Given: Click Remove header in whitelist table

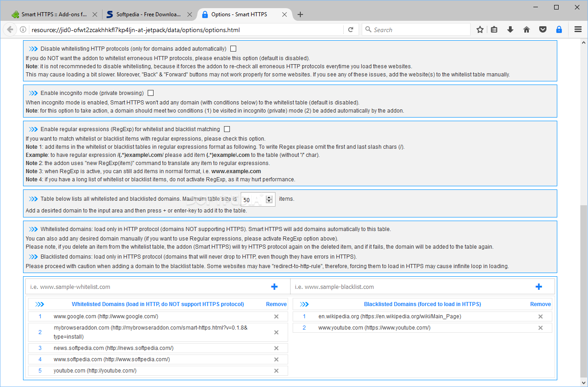Looking at the screenshot, I should pos(276,304).
